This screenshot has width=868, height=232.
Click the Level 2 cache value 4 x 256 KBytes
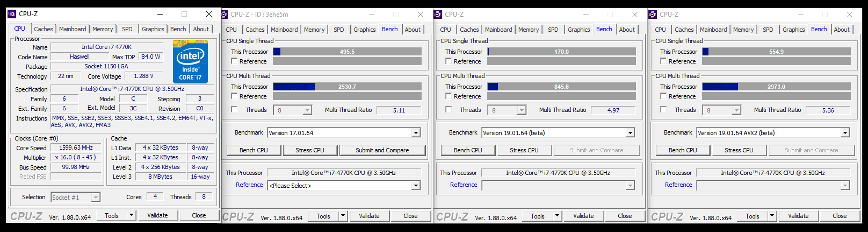pyautogui.click(x=160, y=167)
